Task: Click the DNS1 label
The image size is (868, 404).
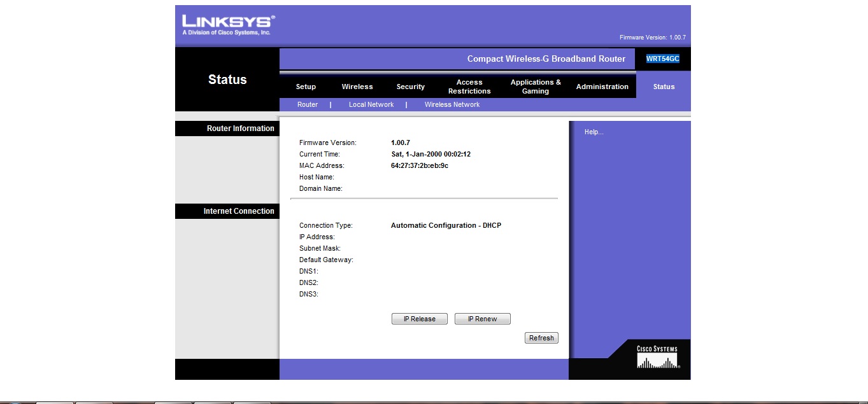Action: pyautogui.click(x=309, y=271)
